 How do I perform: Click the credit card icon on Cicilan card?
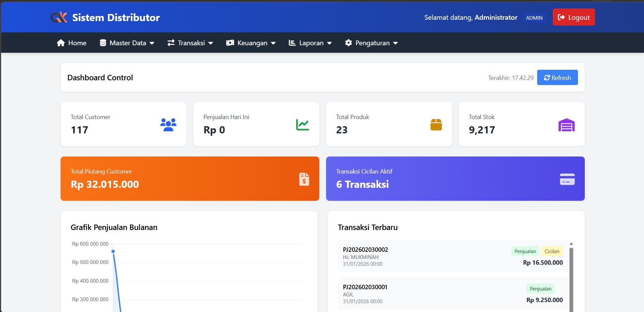[567, 179]
